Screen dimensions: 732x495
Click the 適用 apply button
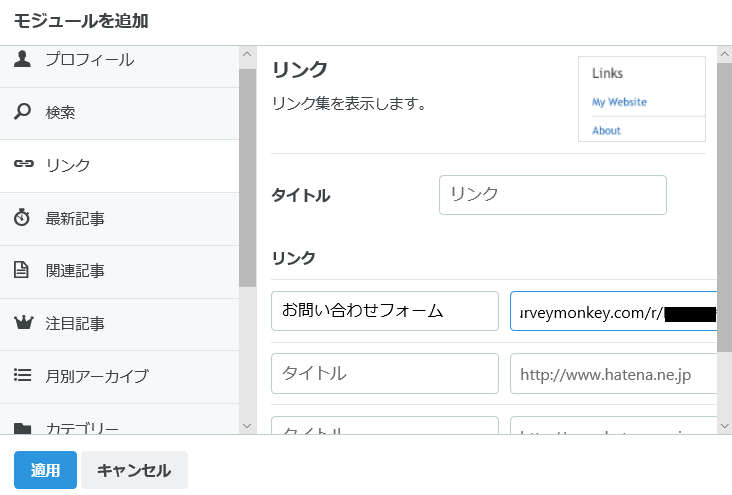tap(45, 470)
